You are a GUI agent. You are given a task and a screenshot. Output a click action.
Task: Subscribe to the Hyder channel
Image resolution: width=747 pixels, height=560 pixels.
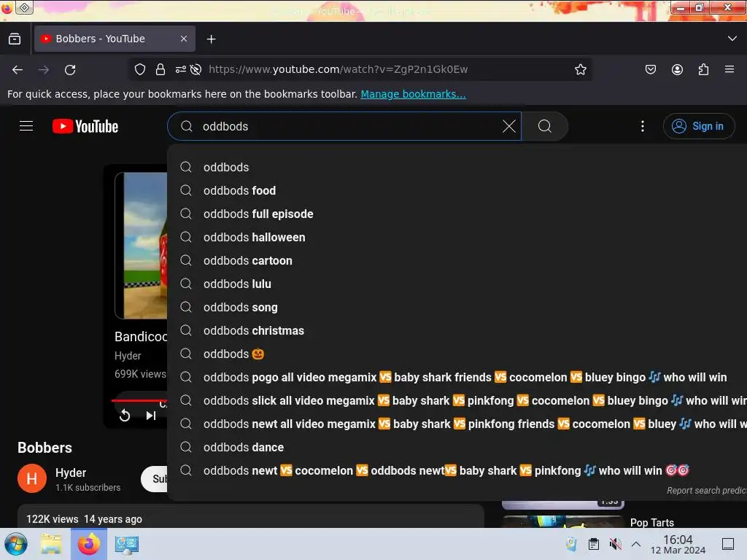pyautogui.click(x=155, y=479)
